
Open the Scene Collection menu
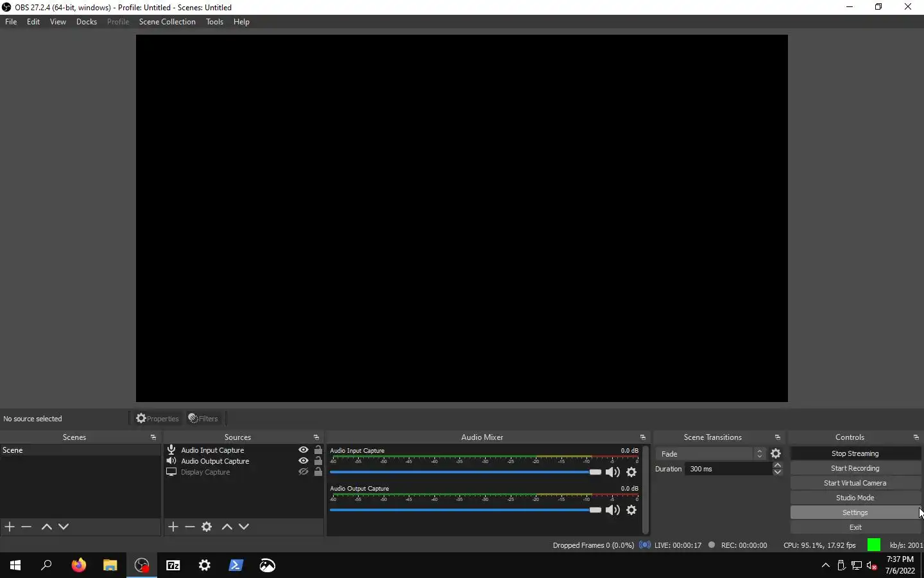167,22
